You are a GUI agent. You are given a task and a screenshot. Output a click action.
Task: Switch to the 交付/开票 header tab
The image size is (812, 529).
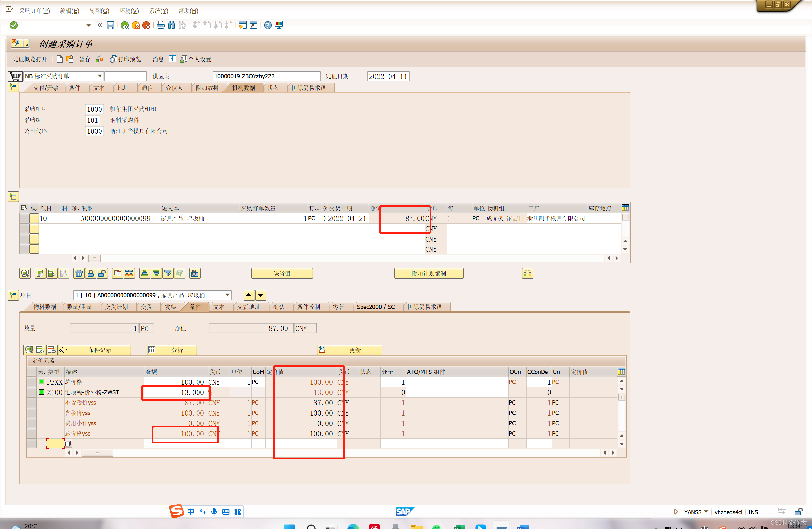pos(46,88)
